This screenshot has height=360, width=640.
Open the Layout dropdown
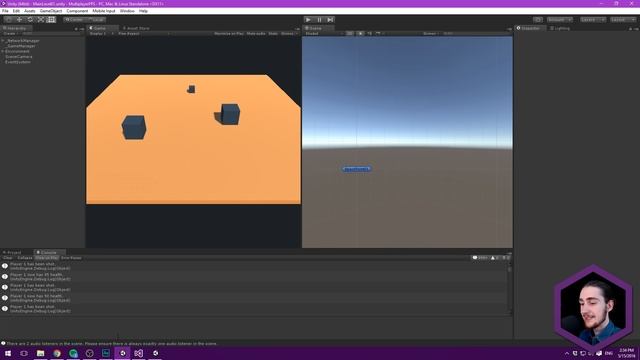coord(623,20)
